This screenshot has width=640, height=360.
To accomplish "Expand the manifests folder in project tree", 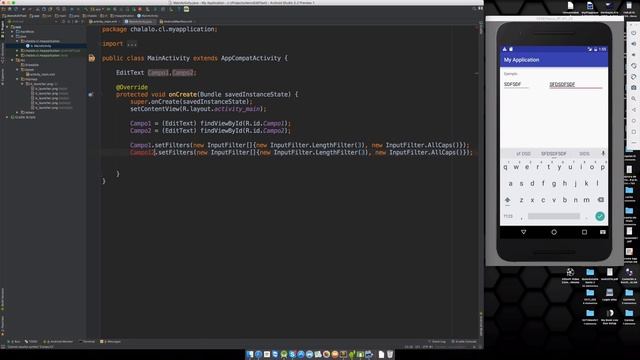I will click(x=12, y=31).
